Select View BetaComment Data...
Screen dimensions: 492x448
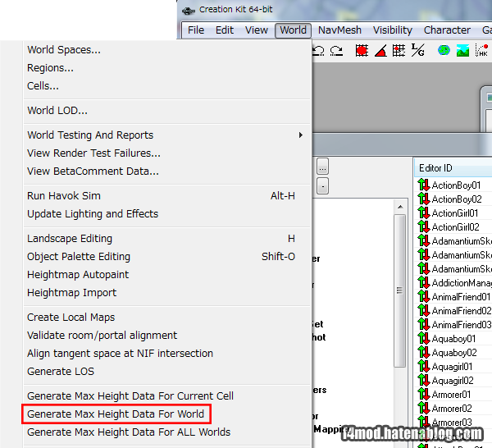(167, 171)
